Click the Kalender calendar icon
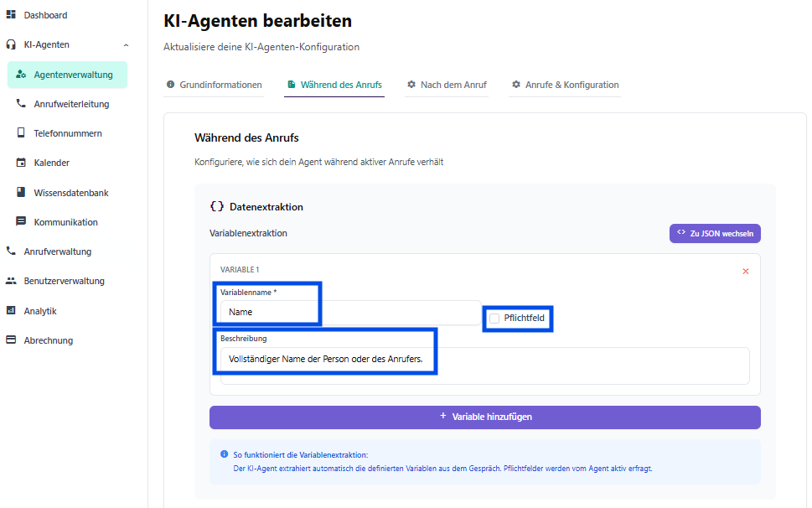Screen dimensions: 812x508 click(21, 163)
